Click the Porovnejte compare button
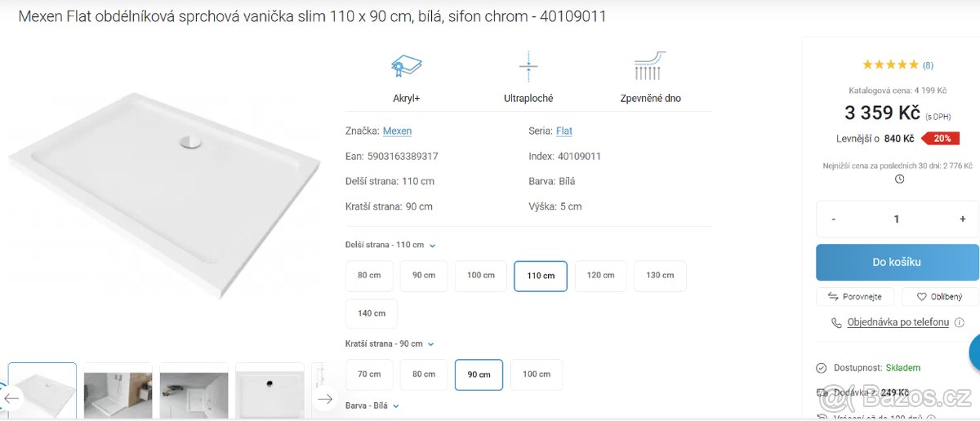Image resolution: width=980 pixels, height=421 pixels. tap(855, 297)
